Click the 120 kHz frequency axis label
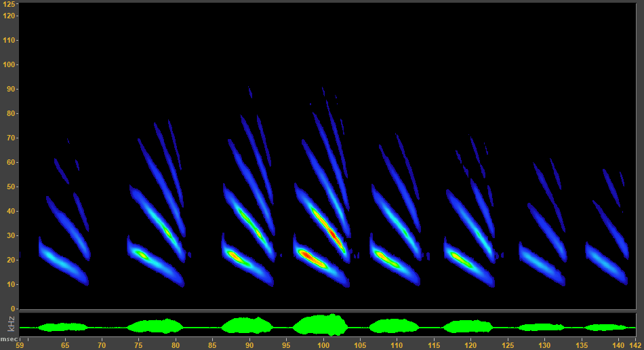The height and width of the screenshot is (350, 644). click(9, 16)
